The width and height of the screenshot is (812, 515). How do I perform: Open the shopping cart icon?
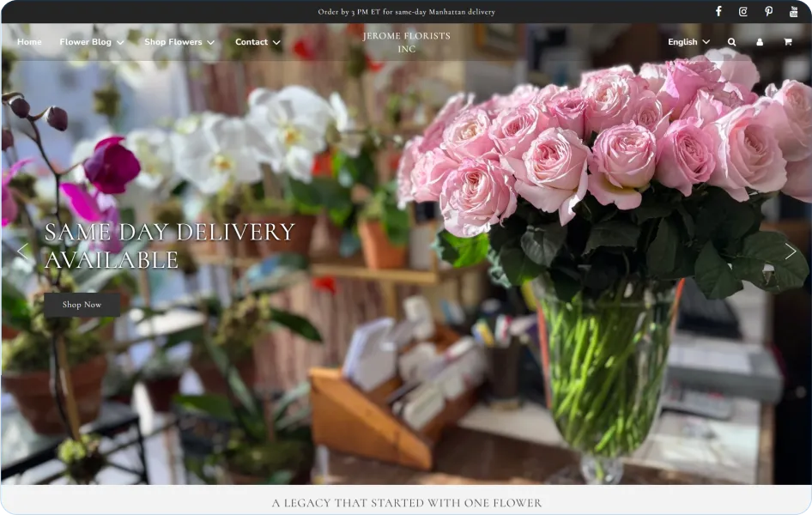point(788,42)
